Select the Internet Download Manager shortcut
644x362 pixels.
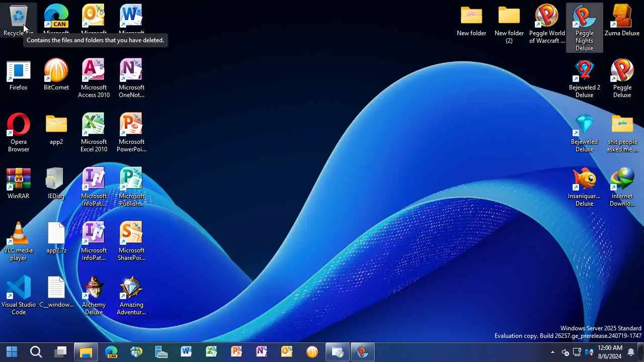(622, 187)
